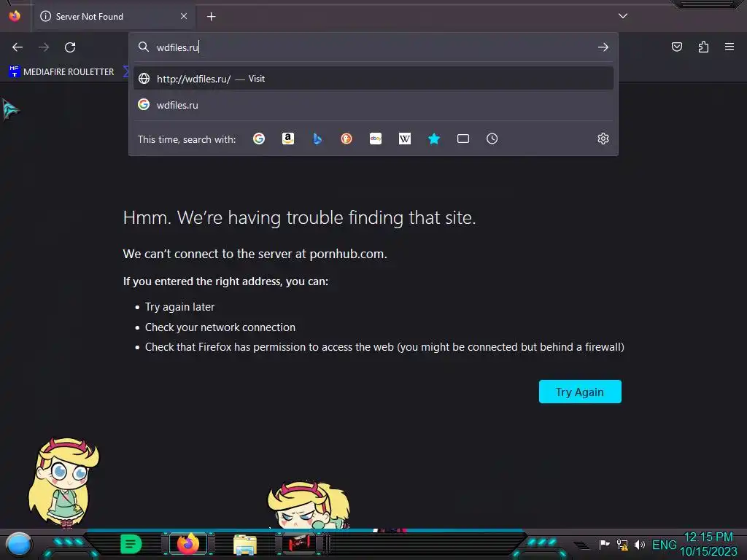Image resolution: width=747 pixels, height=560 pixels.
Task: Search this time with Bing
Action: coord(317,139)
